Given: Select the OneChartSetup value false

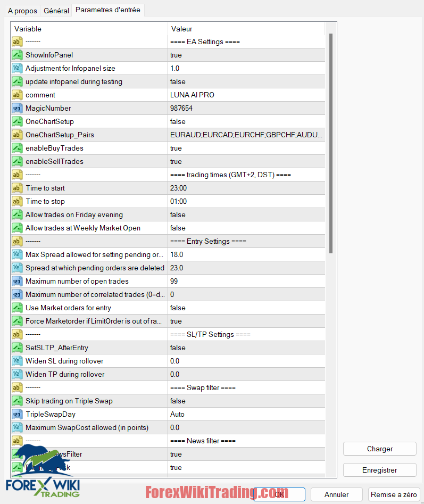Looking at the screenshot, I should coord(246,121).
